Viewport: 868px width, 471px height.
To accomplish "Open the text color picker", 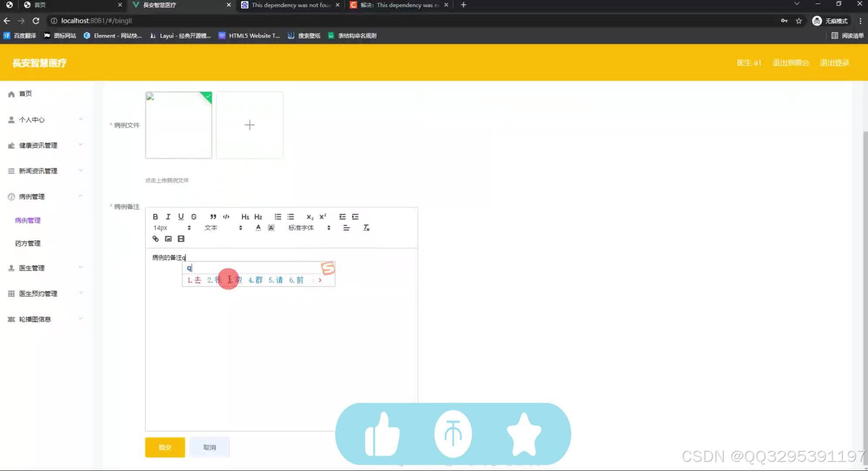I will (258, 228).
